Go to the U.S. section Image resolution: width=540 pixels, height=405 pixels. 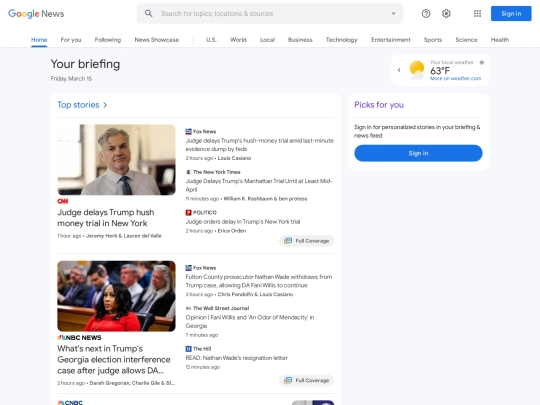[211, 40]
